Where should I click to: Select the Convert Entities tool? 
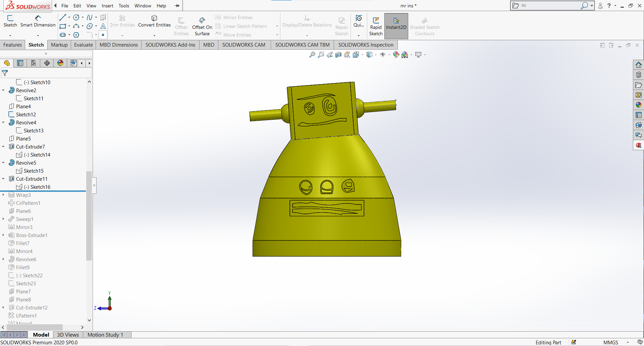[154, 21]
